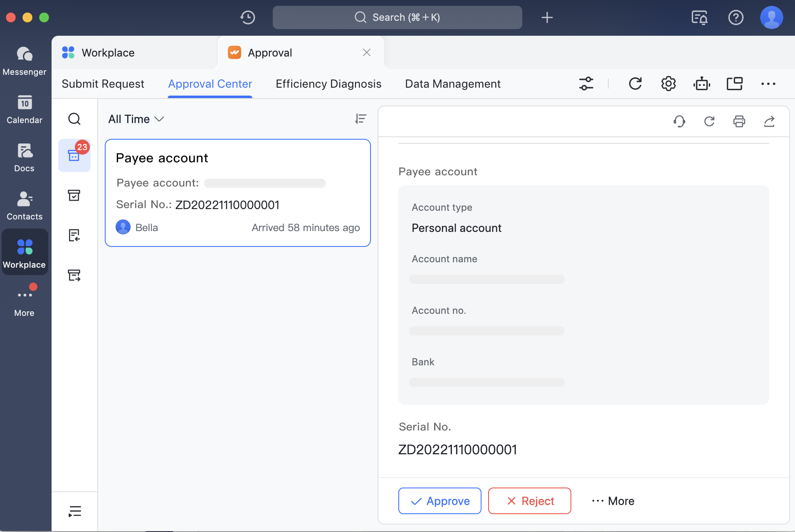The width and height of the screenshot is (795, 532).
Task: Click the approval bot icon in toolbar
Action: coord(701,83)
